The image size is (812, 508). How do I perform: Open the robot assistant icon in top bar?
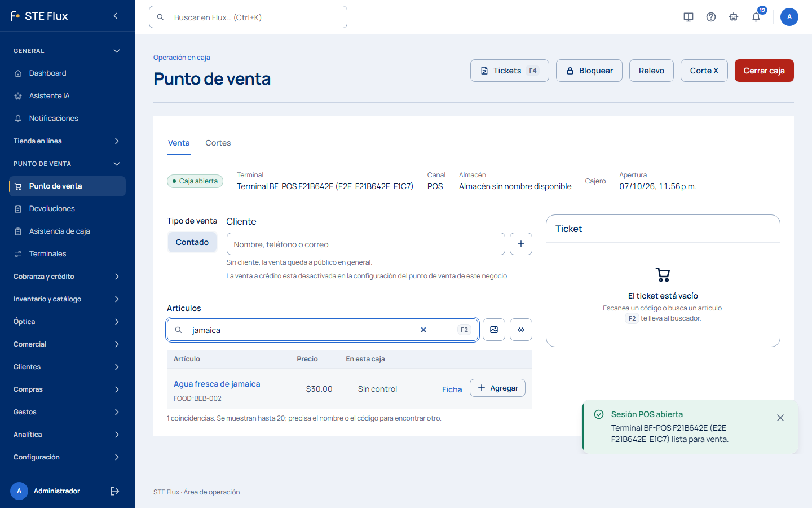click(734, 17)
